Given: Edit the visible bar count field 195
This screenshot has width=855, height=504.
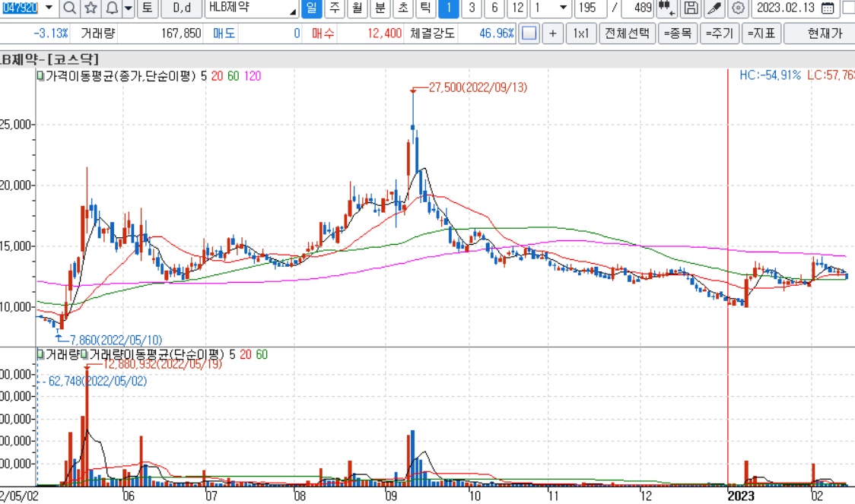Looking at the screenshot, I should (x=590, y=8).
